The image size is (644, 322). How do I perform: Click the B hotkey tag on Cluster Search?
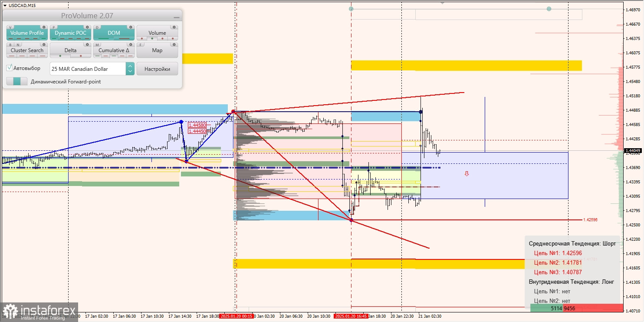click(x=10, y=45)
